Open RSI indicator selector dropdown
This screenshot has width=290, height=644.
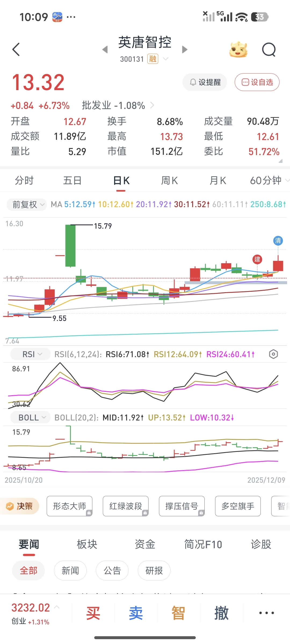(30, 354)
